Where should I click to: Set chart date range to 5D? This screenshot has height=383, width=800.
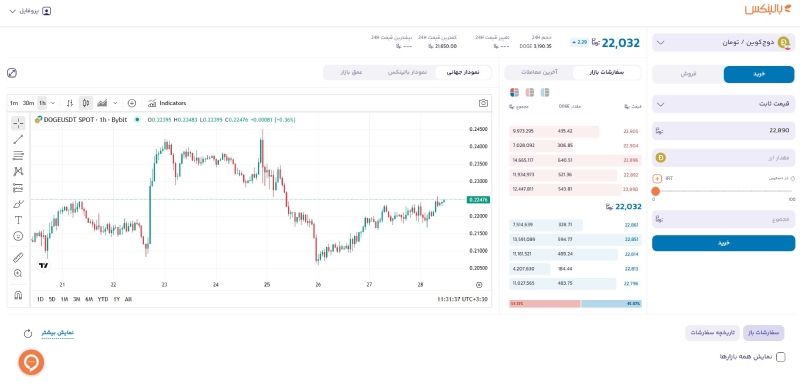tap(52, 299)
